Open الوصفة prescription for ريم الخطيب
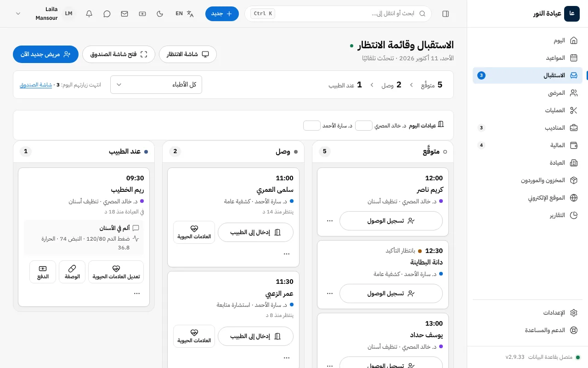The width and height of the screenshot is (588, 368). 72,272
